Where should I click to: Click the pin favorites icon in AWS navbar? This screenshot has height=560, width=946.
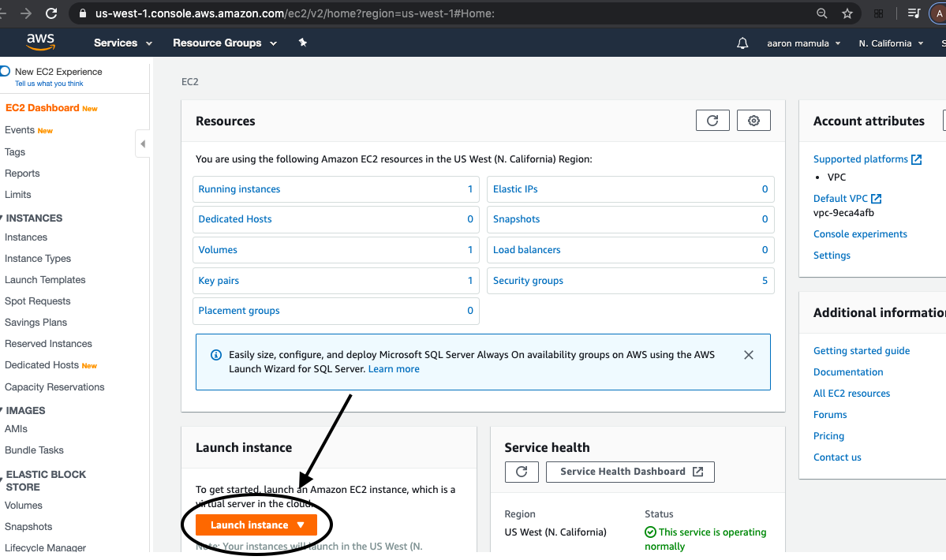click(303, 42)
